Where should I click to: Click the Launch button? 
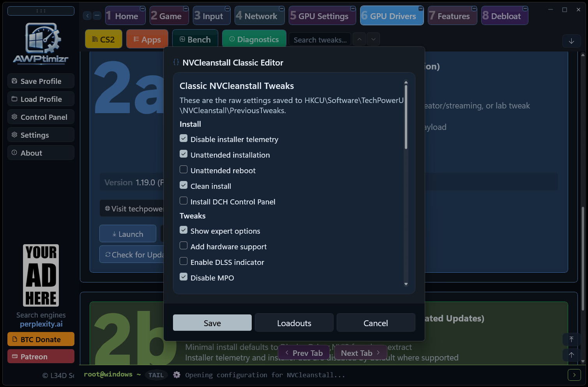point(128,234)
